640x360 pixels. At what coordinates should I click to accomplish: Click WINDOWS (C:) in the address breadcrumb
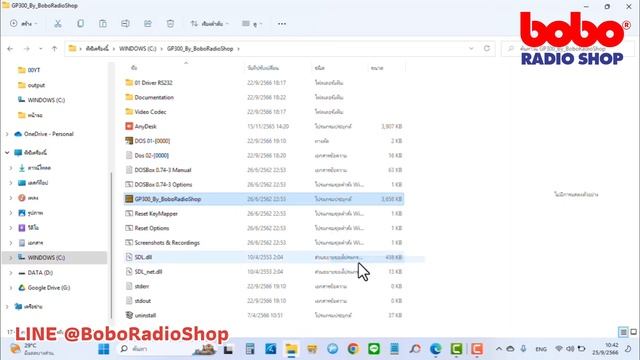138,49
